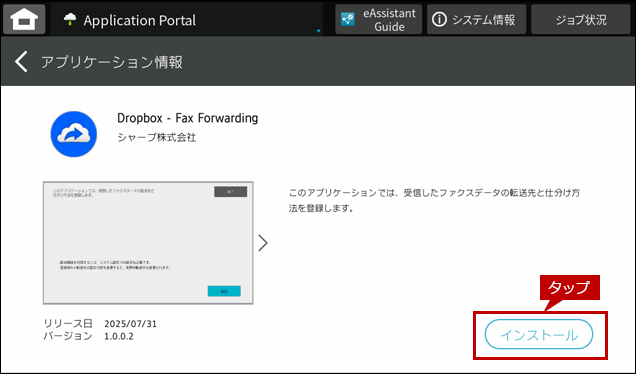
Task: Click the red タップ callout label
Action: 569,288
